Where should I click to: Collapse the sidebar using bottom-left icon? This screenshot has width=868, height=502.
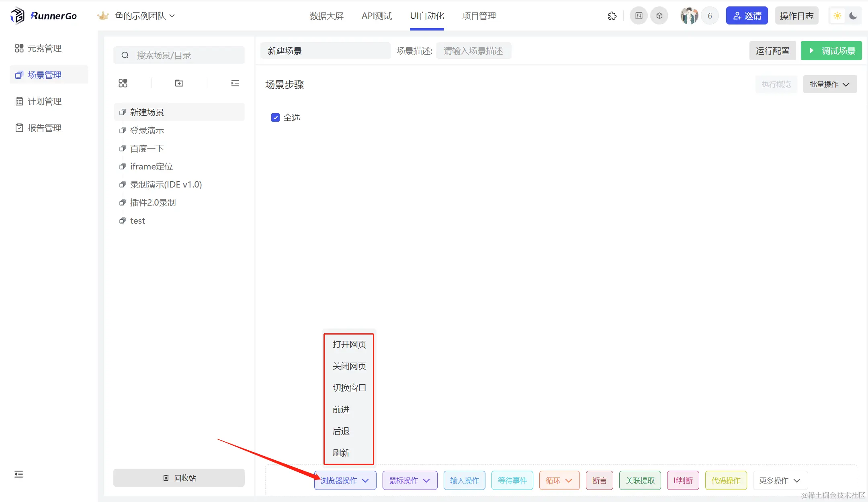coord(18,474)
